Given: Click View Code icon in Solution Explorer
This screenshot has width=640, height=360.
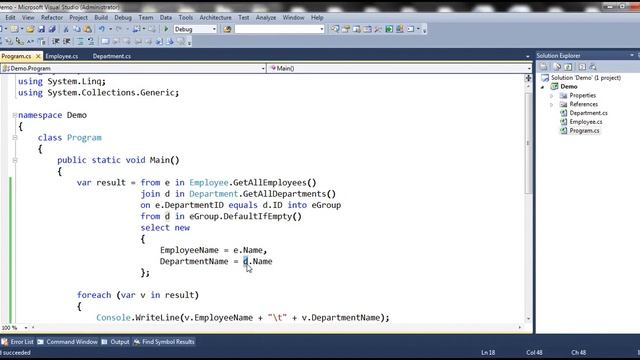Looking at the screenshot, I should coord(582,67).
